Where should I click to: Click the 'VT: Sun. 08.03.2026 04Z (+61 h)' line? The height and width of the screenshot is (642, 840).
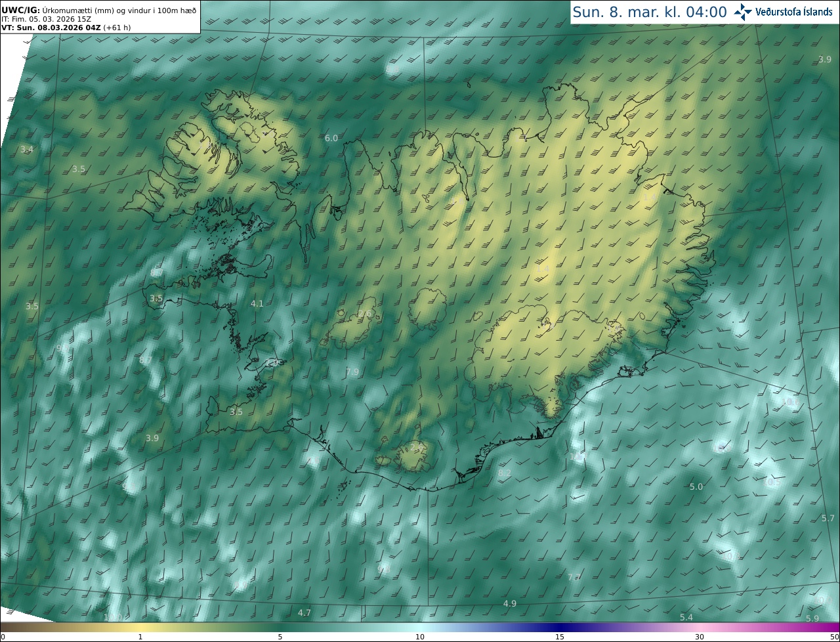pyautogui.click(x=66, y=28)
